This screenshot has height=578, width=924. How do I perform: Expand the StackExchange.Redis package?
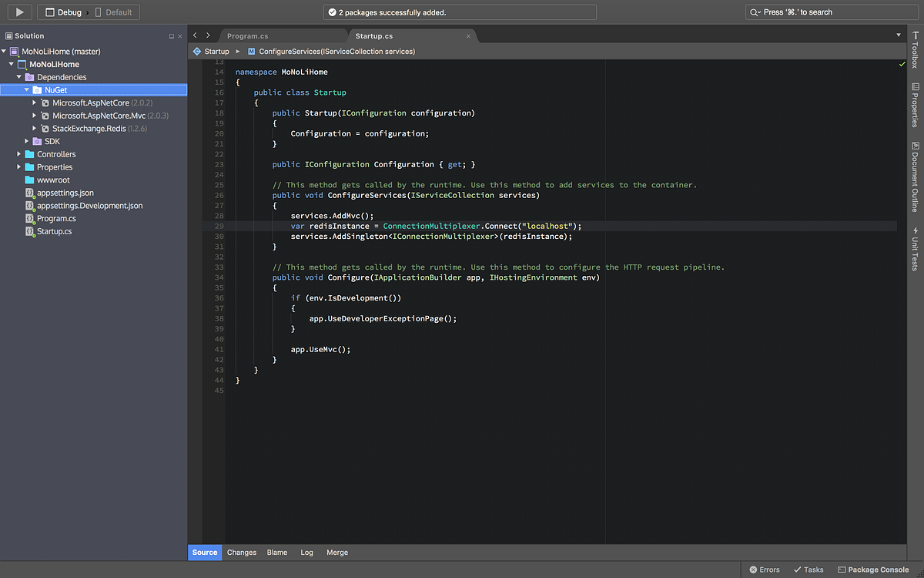click(34, 128)
